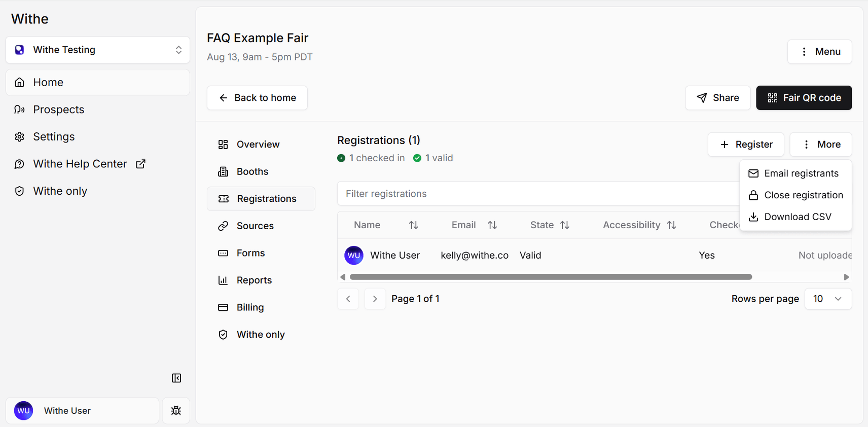Select Download CSV from the menu
Viewport: 868px width, 427px height.
(x=795, y=217)
